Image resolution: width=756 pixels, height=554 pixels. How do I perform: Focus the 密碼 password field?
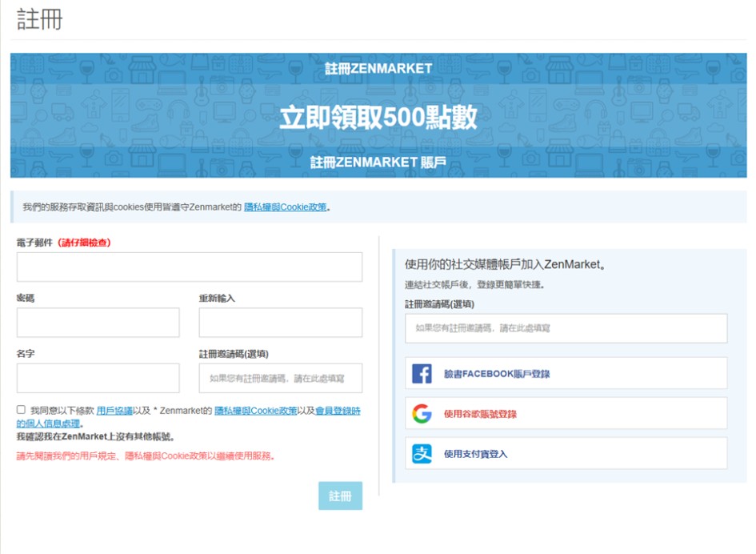tap(98, 323)
